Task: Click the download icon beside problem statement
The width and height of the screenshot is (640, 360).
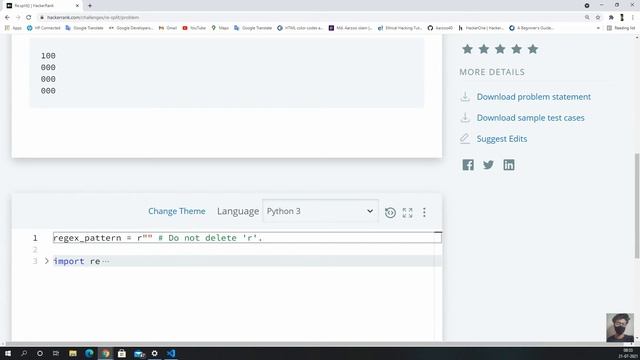Action: [x=465, y=97]
